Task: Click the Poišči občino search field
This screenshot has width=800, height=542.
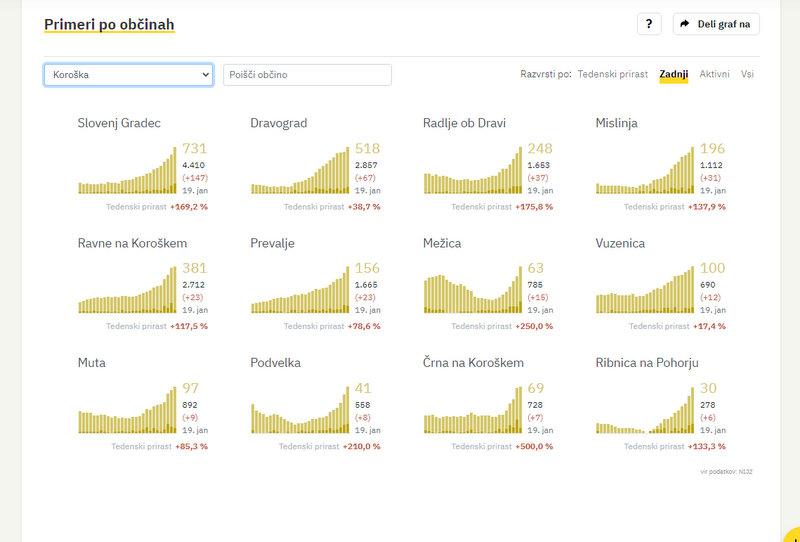Action: click(307, 75)
